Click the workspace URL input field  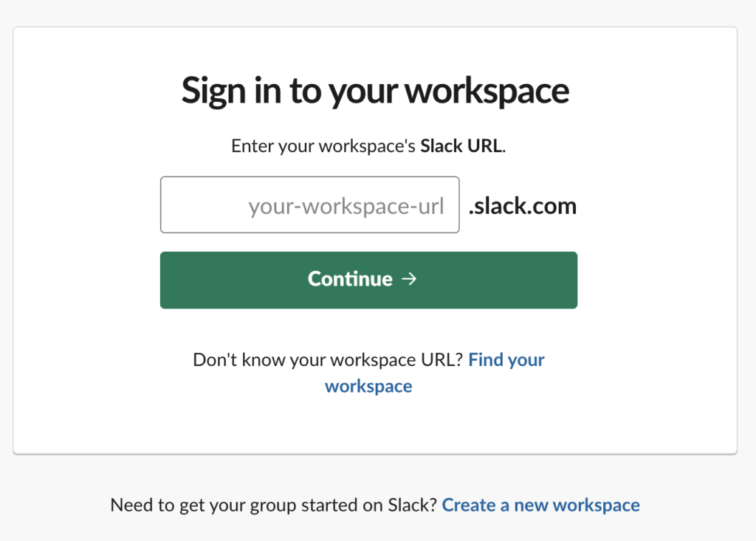[309, 205]
